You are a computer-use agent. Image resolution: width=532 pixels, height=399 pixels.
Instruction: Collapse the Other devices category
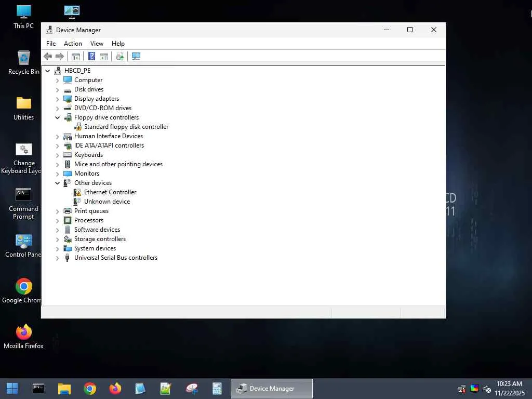(x=57, y=183)
